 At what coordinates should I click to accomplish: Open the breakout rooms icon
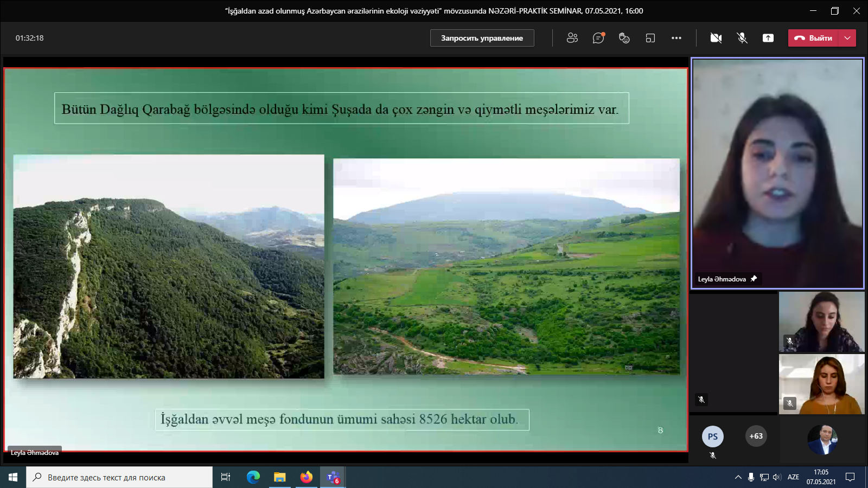pyautogui.click(x=650, y=38)
